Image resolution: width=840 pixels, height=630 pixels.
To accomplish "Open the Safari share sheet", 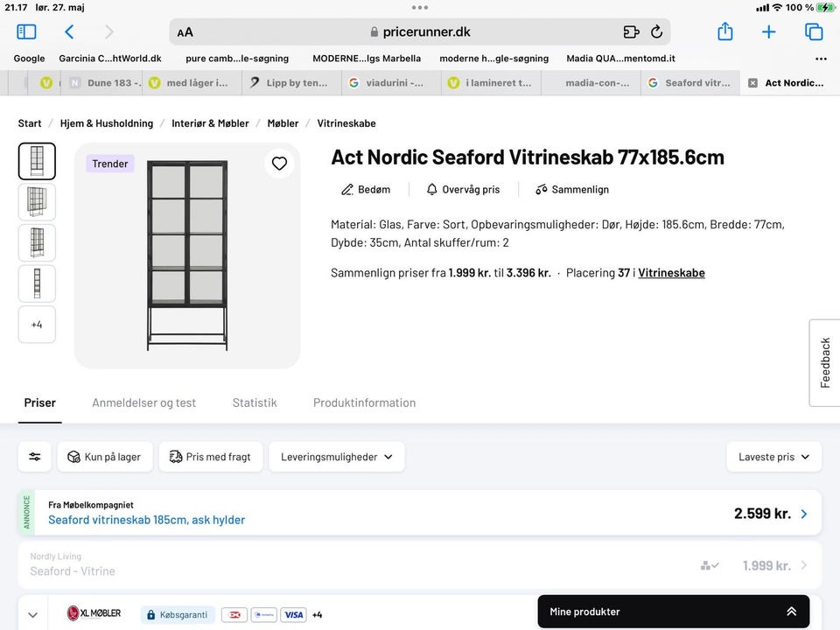I will (724, 32).
